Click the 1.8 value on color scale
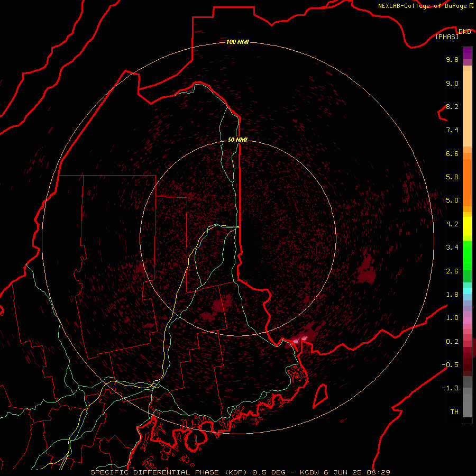This screenshot has width=476, height=476. 452,295
